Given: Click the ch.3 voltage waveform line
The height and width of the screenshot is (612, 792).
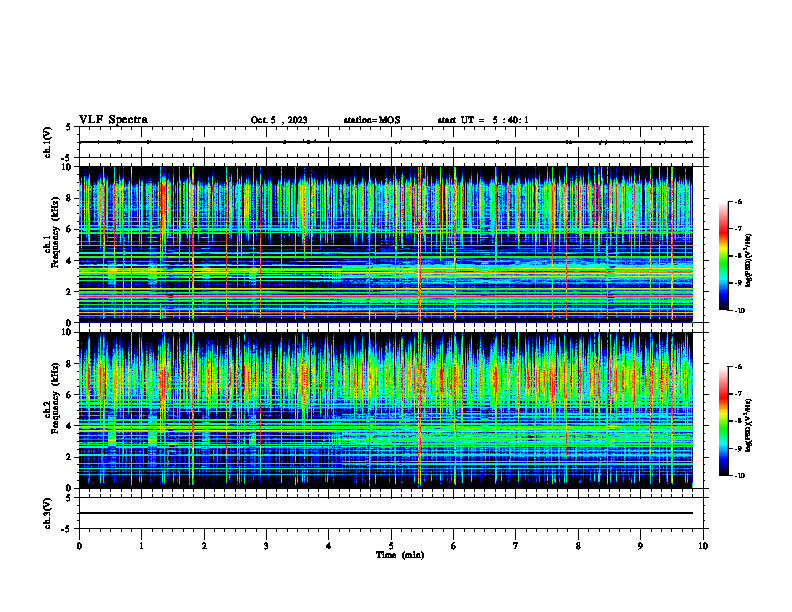Looking at the screenshot, I should pyautogui.click(x=386, y=513).
